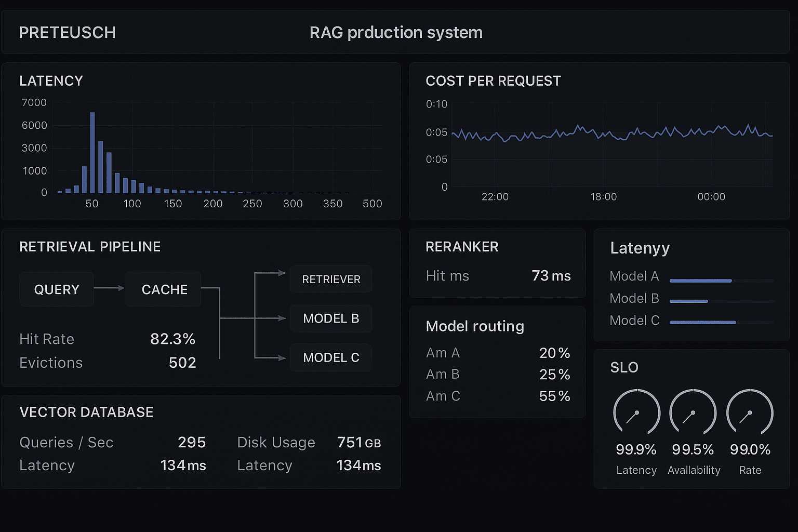The height and width of the screenshot is (532, 798).
Task: Click the cost per request line graph
Action: [612, 132]
